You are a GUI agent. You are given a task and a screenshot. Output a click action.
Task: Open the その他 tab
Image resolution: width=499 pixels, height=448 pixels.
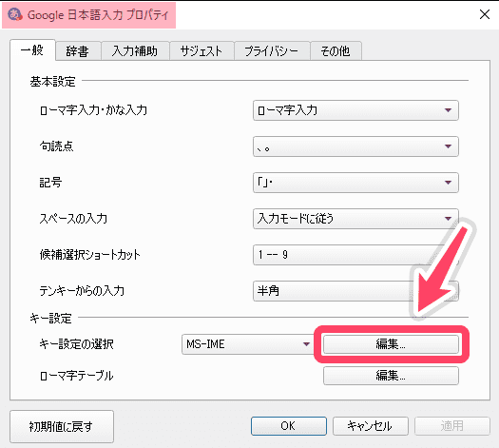point(336,51)
